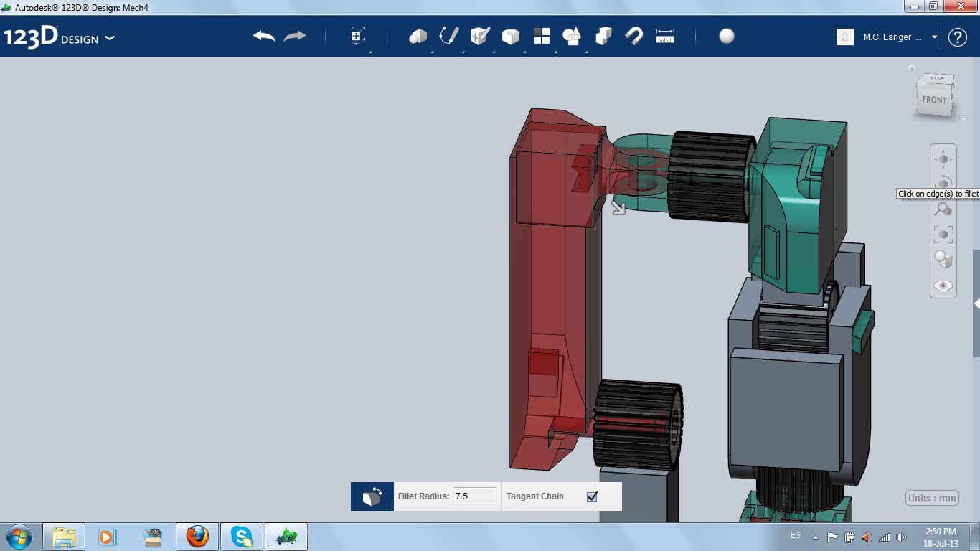Click the Tangent Chain label
This screenshot has width=980, height=551.
(535, 496)
